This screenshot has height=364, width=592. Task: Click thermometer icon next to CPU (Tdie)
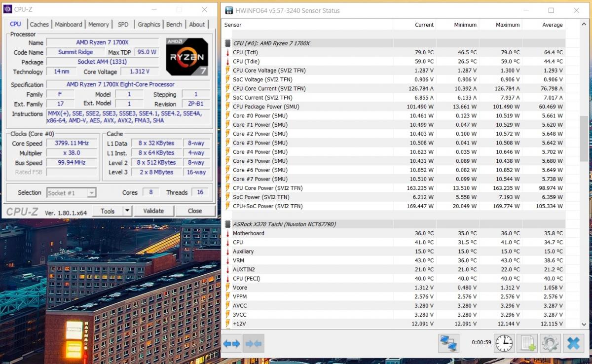tap(228, 62)
